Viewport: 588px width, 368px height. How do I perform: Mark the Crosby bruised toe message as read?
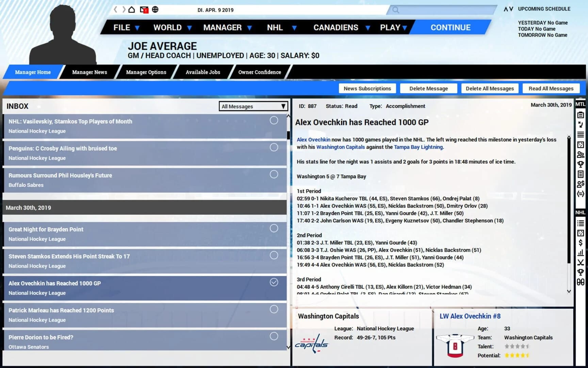[274, 147]
